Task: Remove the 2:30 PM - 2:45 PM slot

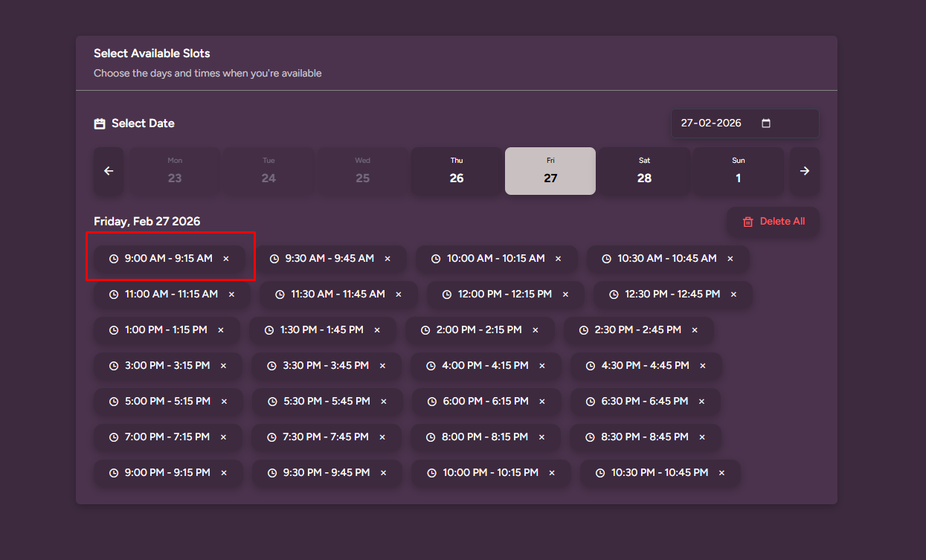Action: [695, 330]
